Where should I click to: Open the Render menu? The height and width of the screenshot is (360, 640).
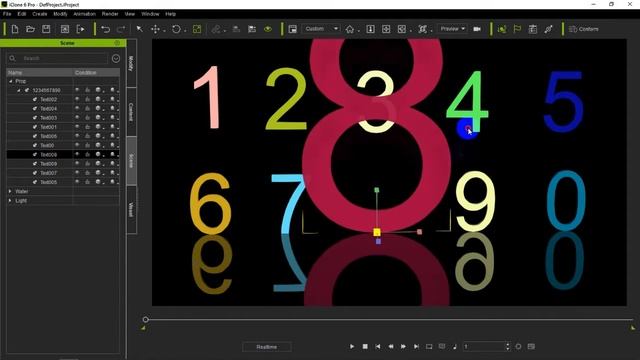(110, 14)
